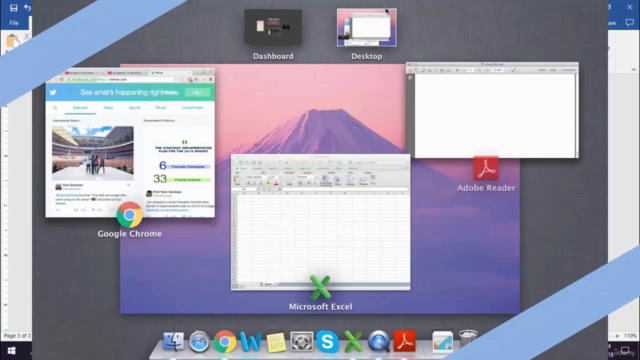Click the One Direction account name
The height and width of the screenshot is (360, 640).
pos(73,185)
